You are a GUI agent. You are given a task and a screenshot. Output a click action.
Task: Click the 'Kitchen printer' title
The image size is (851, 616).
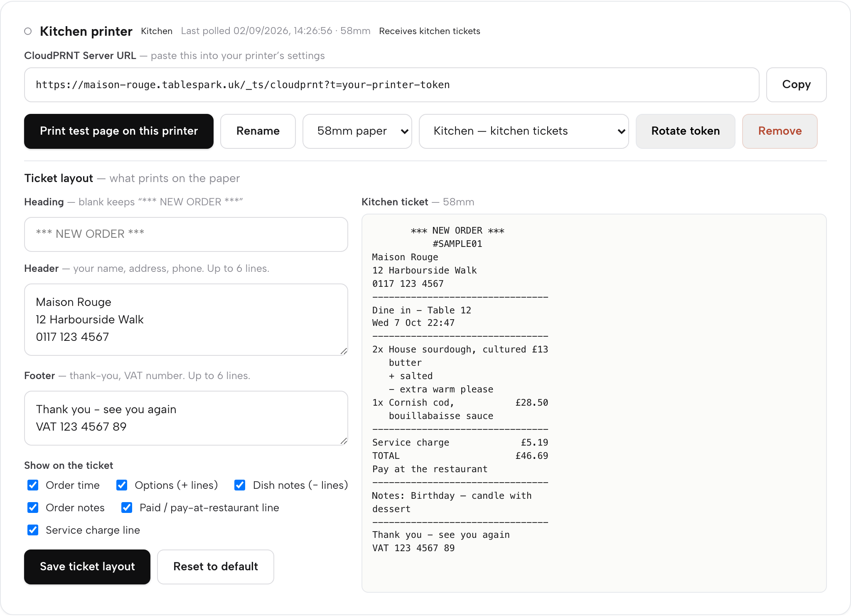click(86, 31)
